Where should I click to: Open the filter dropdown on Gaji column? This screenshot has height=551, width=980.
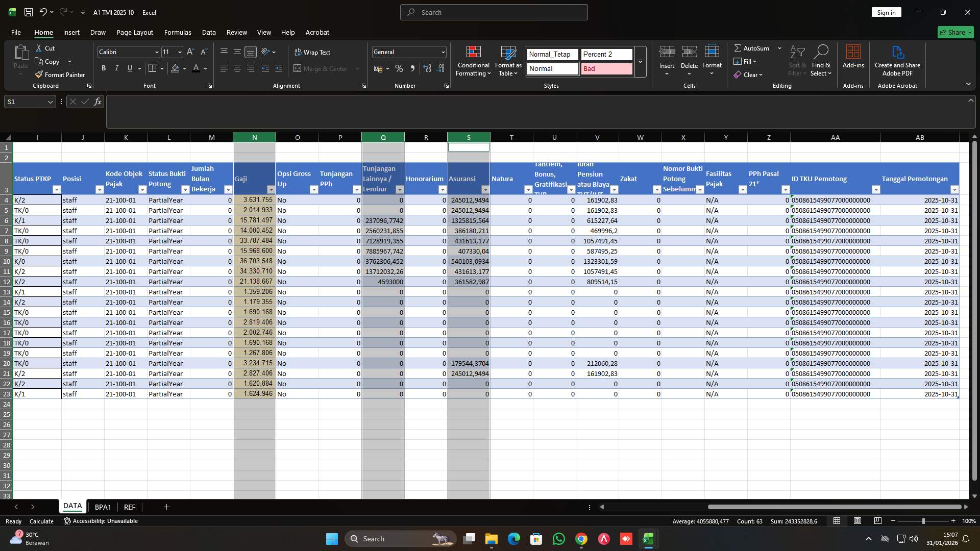(x=271, y=189)
